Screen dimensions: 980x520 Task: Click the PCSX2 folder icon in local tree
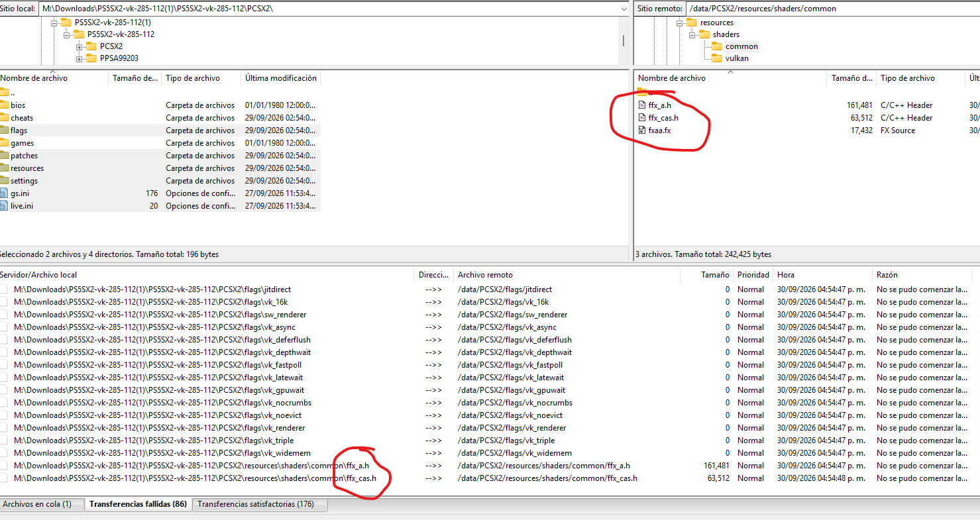click(x=91, y=46)
